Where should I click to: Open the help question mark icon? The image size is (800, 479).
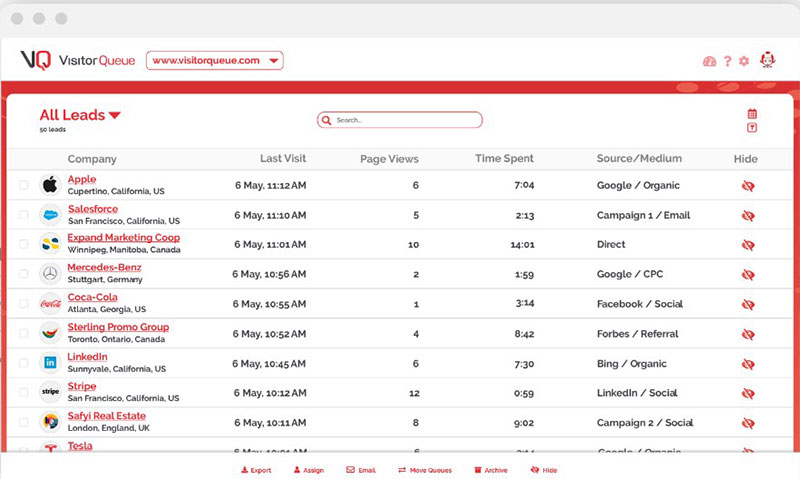pos(728,62)
